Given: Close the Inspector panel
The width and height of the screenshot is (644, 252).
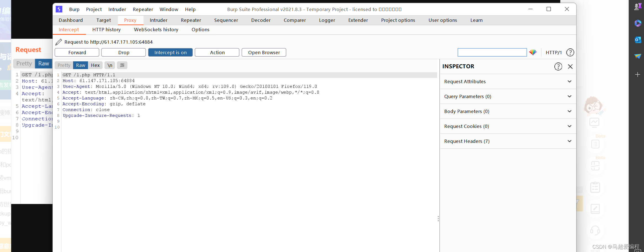Looking at the screenshot, I should [x=570, y=66].
